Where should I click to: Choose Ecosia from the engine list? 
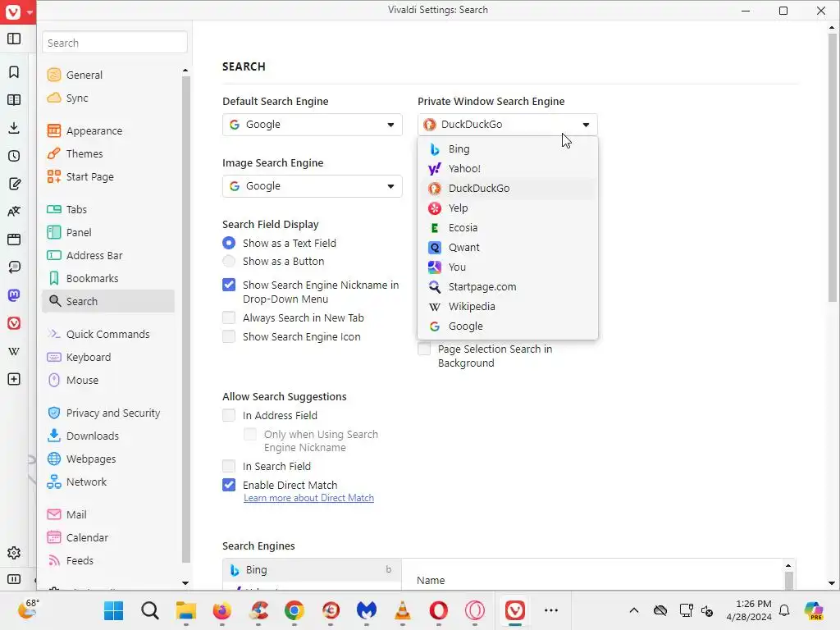507,228
